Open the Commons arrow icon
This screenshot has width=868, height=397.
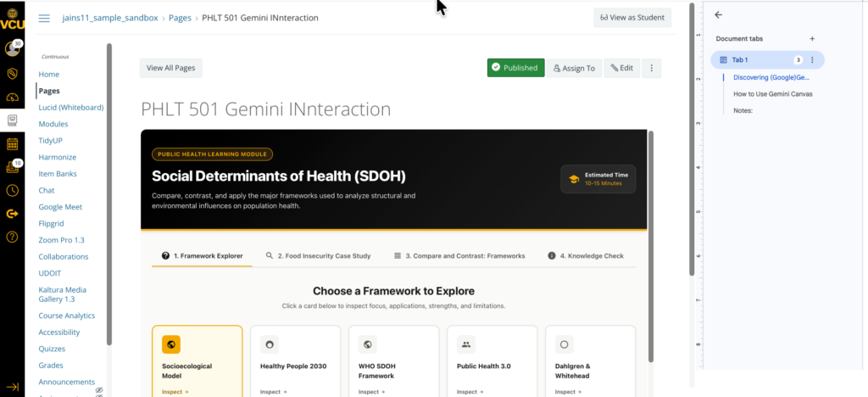point(12,214)
